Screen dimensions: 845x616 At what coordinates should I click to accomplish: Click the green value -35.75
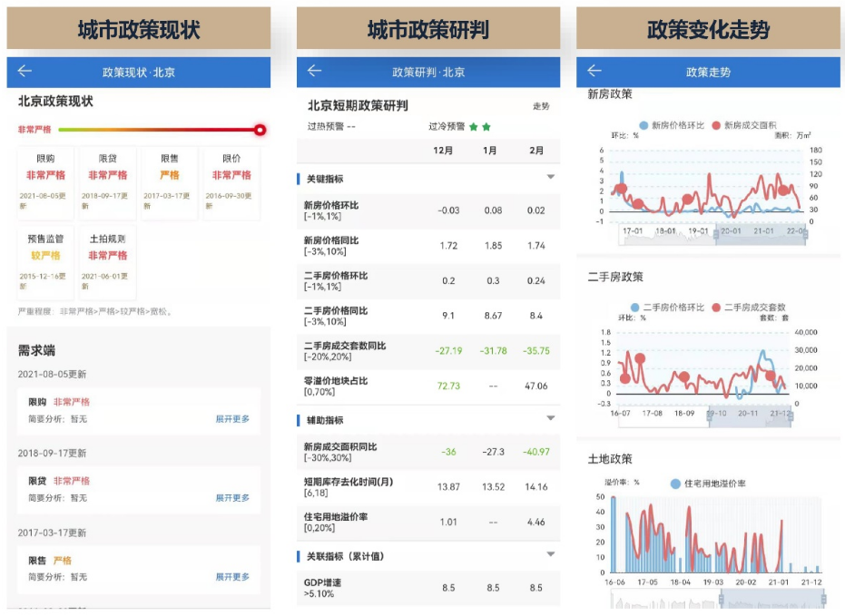[536, 351]
